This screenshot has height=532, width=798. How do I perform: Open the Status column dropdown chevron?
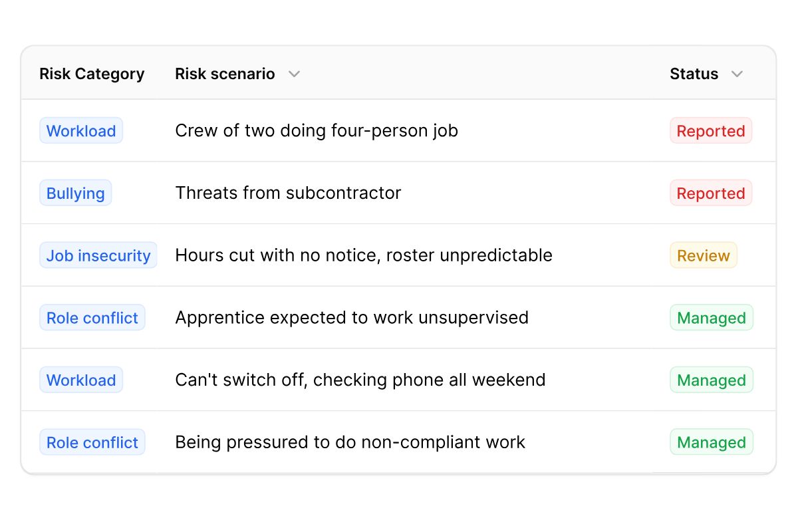tap(736, 74)
